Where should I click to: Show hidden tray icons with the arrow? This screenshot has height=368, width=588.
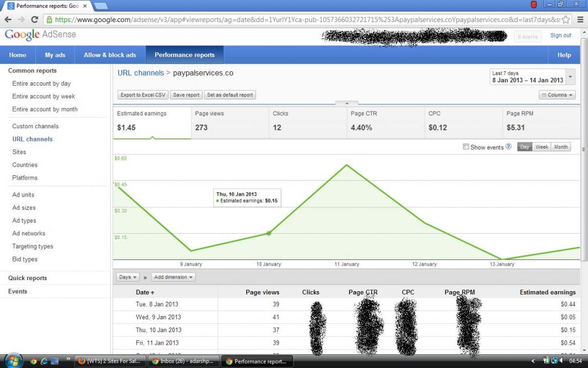click(533, 361)
